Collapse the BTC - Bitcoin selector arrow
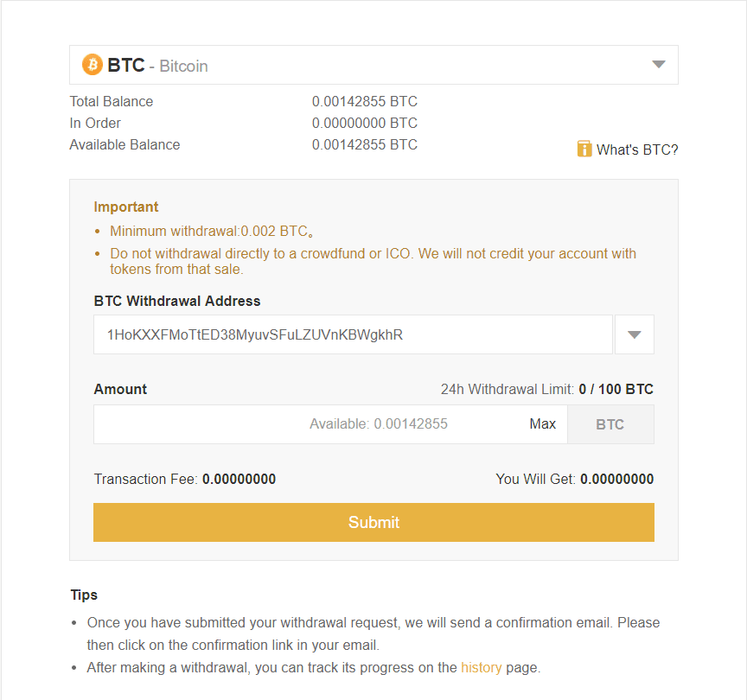 pyautogui.click(x=659, y=64)
